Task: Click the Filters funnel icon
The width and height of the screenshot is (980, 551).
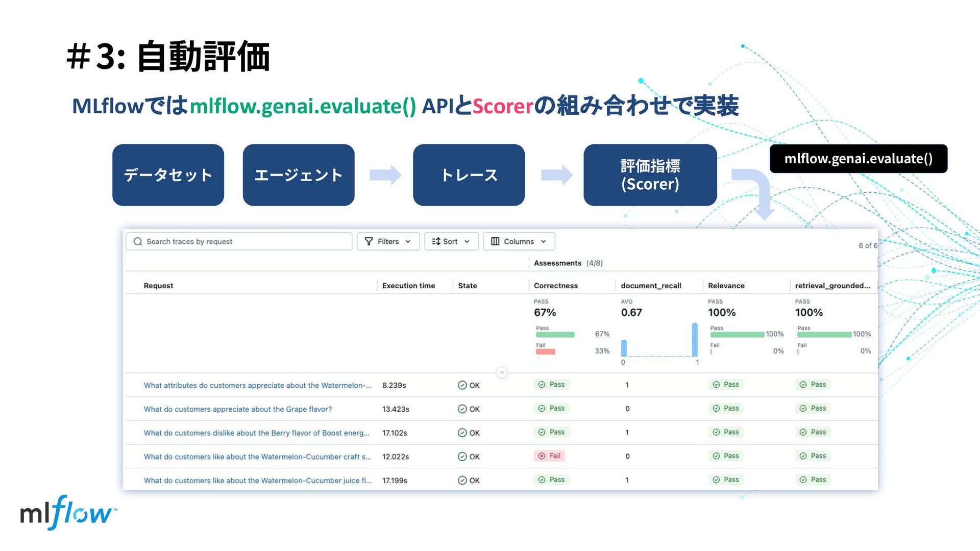Action: (x=369, y=241)
